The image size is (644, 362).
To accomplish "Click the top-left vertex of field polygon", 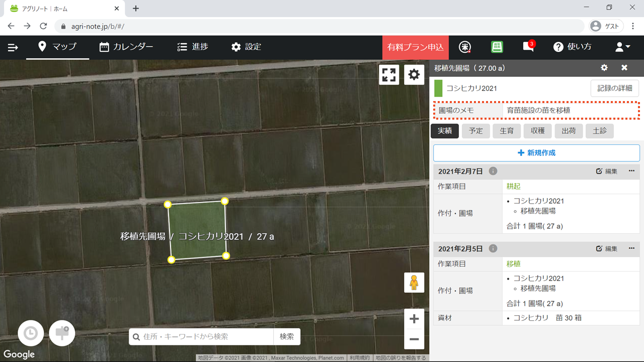I will (x=168, y=204).
